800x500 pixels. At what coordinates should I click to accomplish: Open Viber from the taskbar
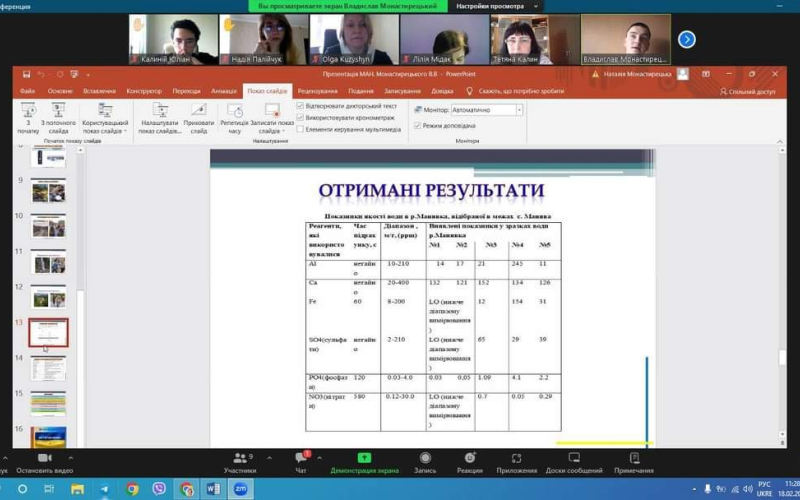[159, 489]
